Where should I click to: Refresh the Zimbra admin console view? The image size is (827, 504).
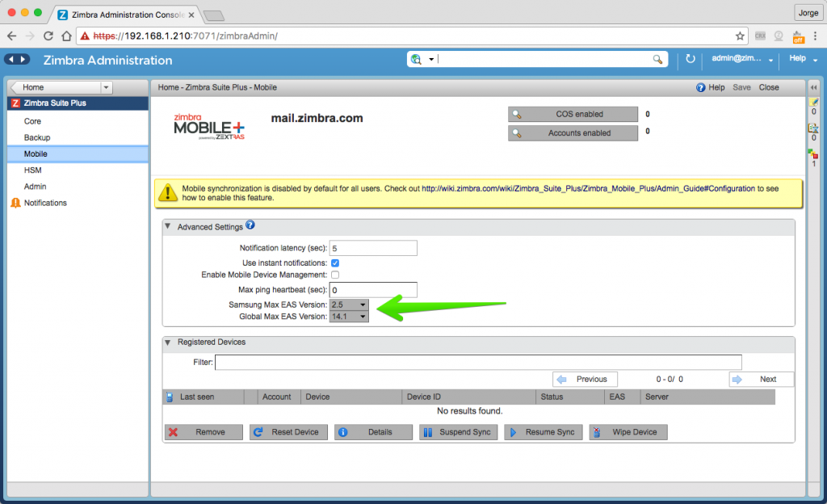[690, 59]
